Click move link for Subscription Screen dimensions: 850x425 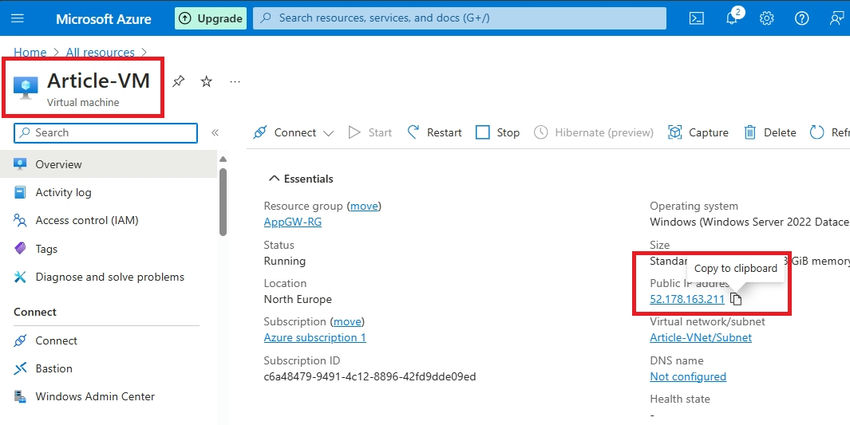click(347, 321)
